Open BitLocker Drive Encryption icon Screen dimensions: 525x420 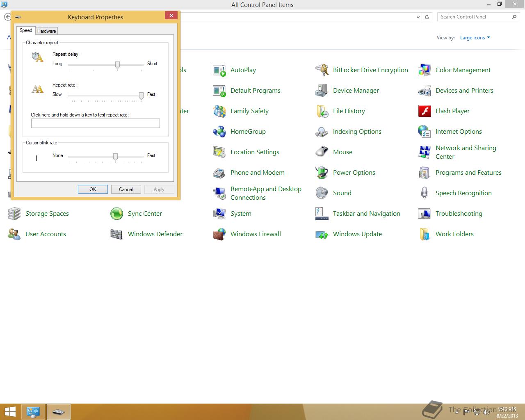pyautogui.click(x=322, y=70)
